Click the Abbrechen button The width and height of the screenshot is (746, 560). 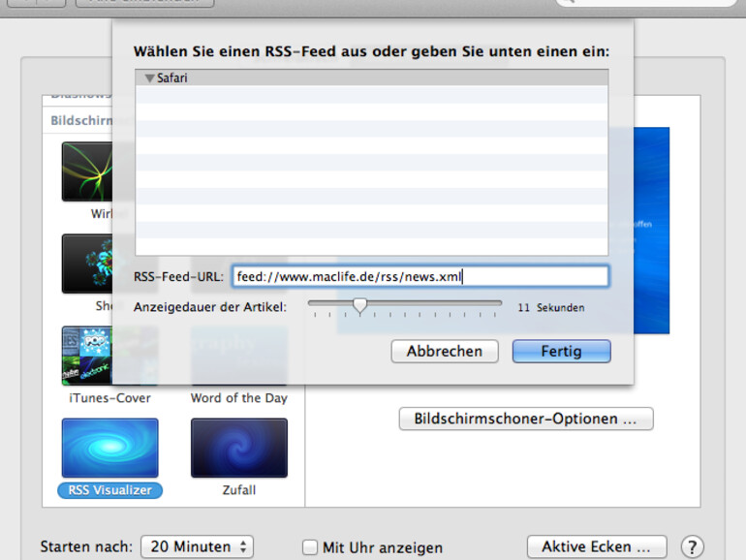[x=445, y=352]
